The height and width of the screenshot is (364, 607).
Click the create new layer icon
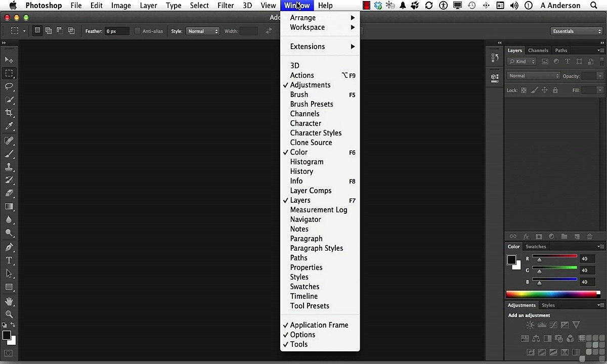tap(577, 236)
